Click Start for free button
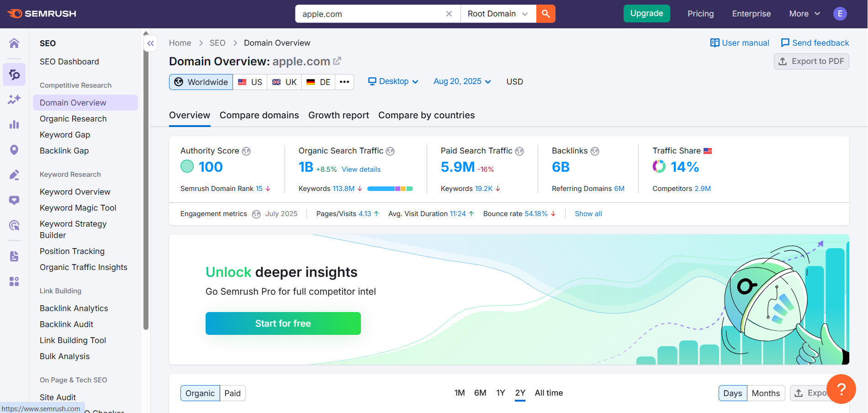 click(283, 323)
